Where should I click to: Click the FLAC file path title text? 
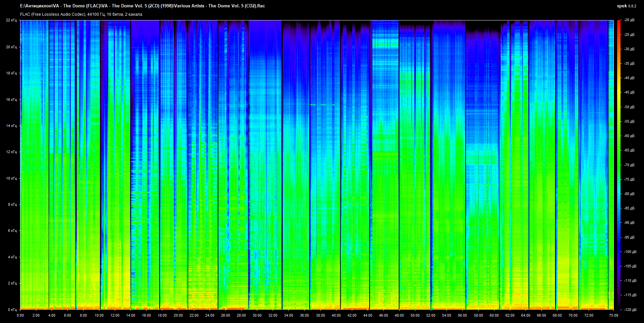(x=143, y=6)
